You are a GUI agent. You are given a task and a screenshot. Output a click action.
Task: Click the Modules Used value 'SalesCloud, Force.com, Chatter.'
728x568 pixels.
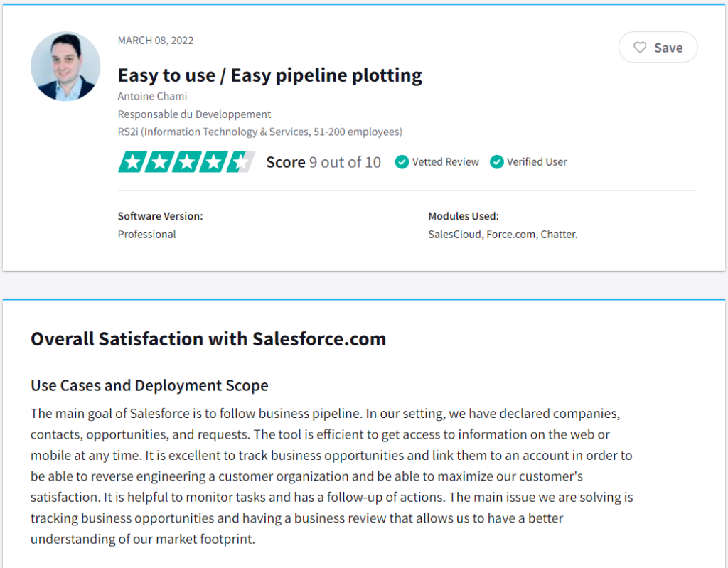click(503, 234)
